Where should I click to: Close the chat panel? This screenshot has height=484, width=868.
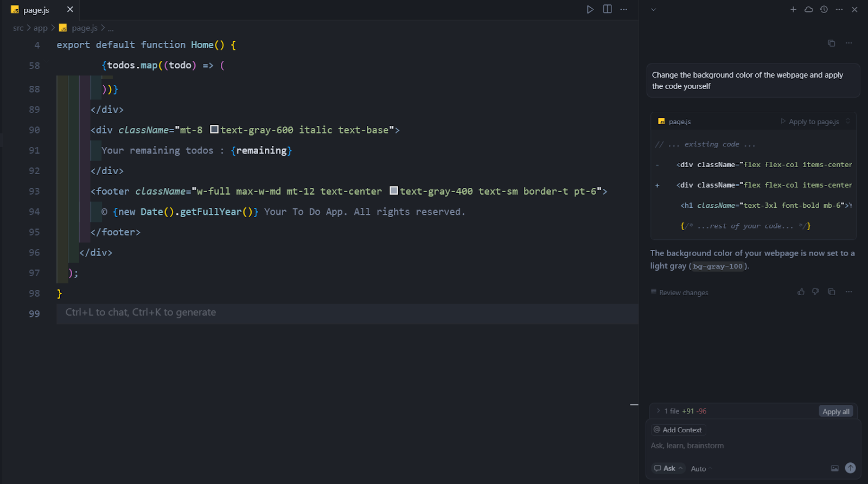pos(854,9)
